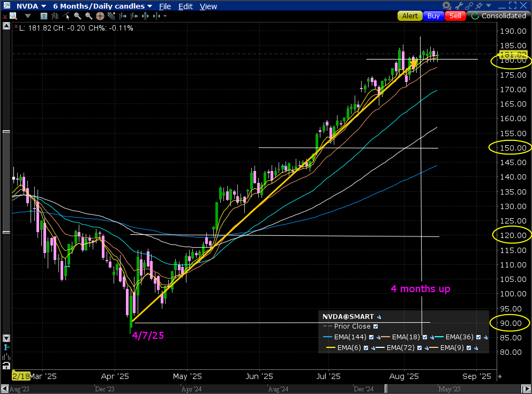
Task: Click the bar chart type icon
Action: (x=55, y=16)
